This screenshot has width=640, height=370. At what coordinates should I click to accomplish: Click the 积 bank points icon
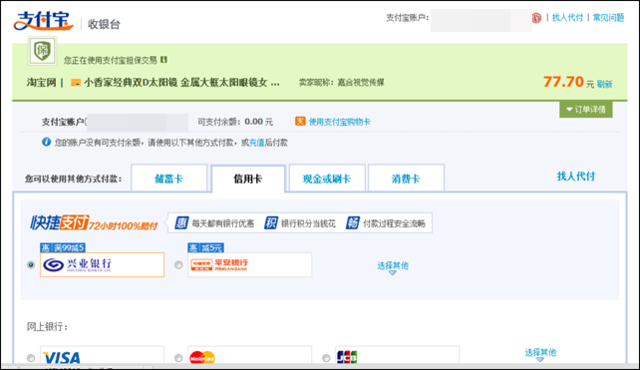[271, 223]
